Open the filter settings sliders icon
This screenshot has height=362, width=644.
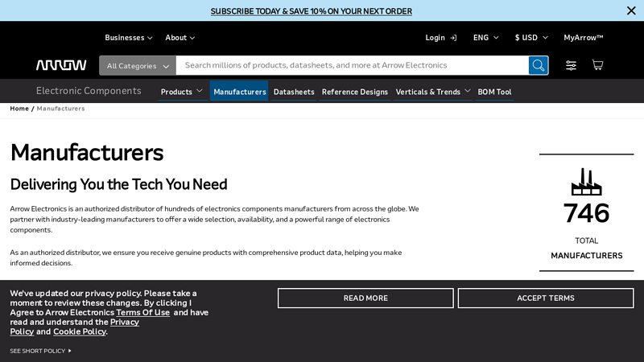coord(571,65)
